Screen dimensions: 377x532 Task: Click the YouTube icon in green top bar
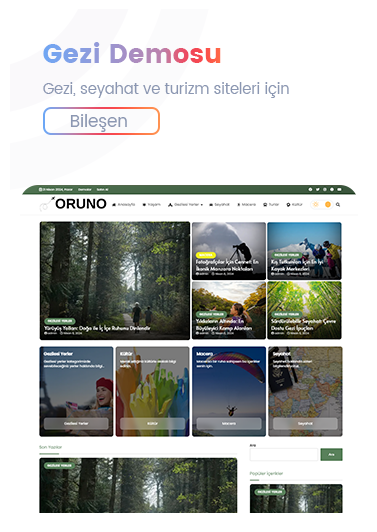[339, 189]
